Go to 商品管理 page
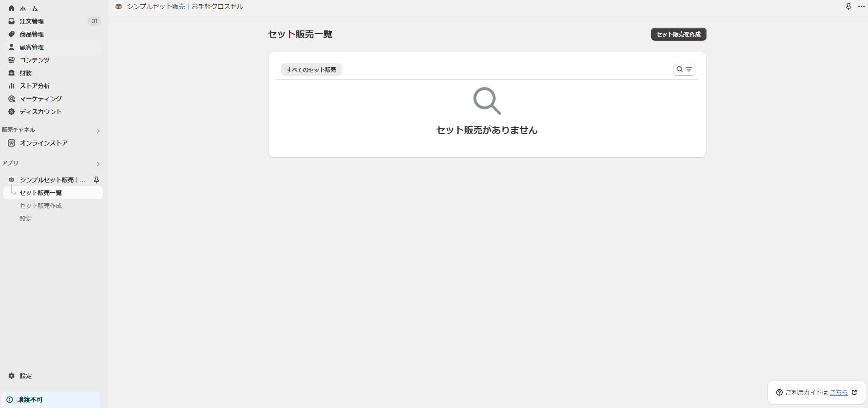The height and width of the screenshot is (408, 868). pyautogui.click(x=53, y=34)
